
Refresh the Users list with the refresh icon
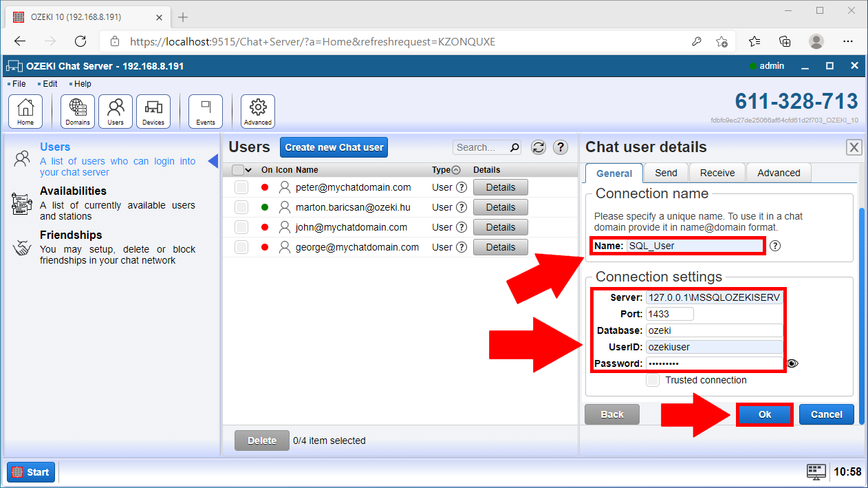pos(539,147)
